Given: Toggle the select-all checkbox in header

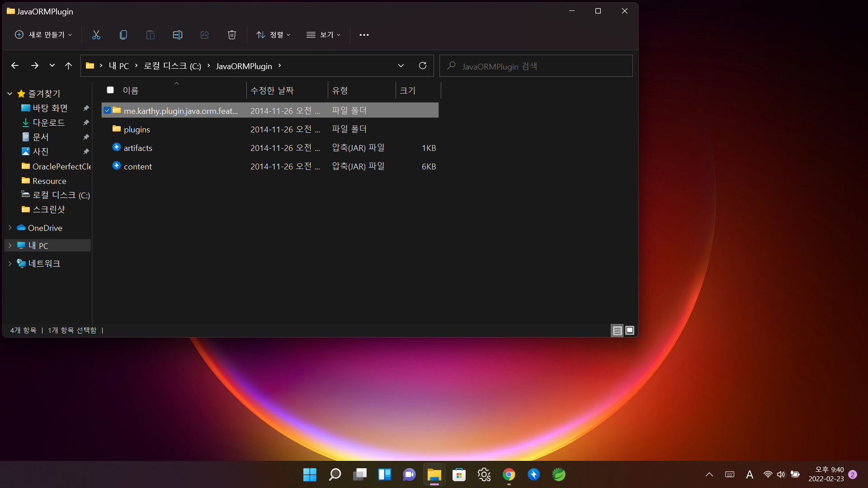Looking at the screenshot, I should 110,90.
